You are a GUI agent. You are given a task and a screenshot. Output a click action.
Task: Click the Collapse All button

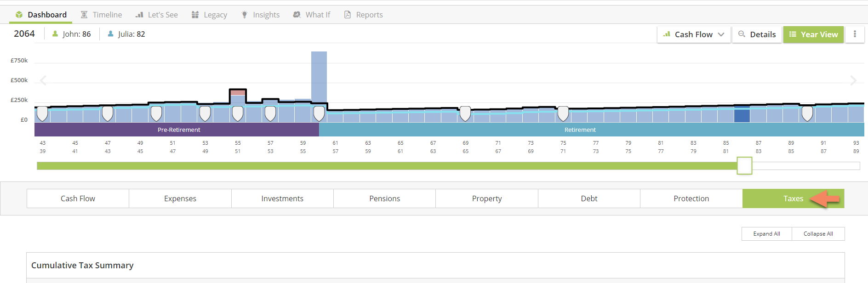tap(818, 234)
